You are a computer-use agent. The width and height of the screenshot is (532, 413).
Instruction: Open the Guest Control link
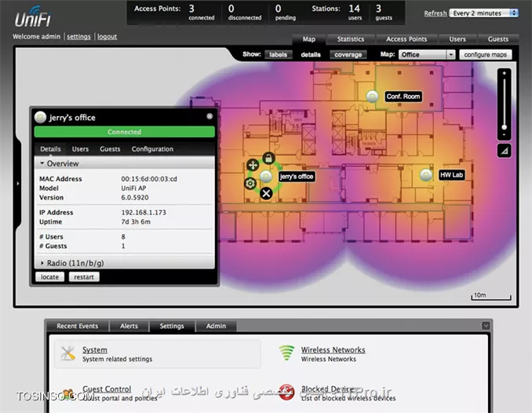click(107, 389)
